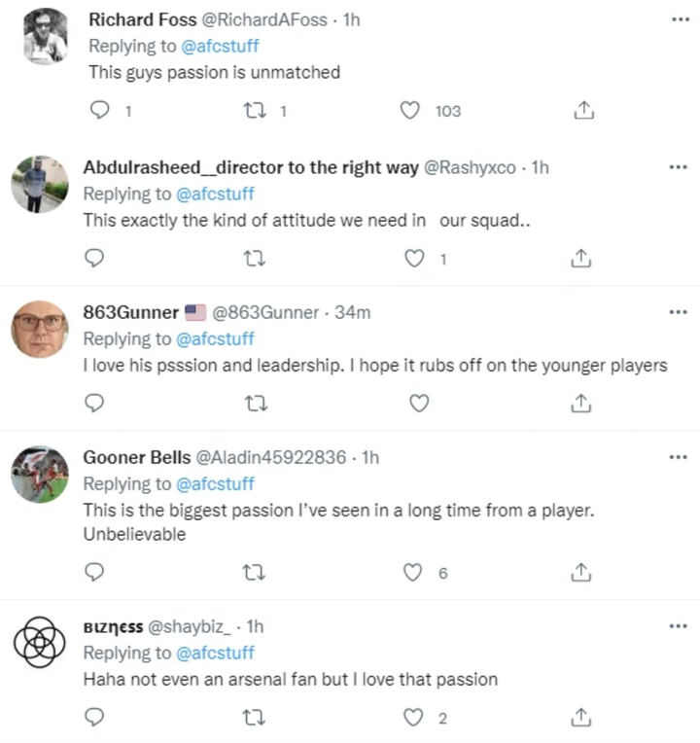Like Abdulrasheed's tweet about attitude
The height and width of the screenshot is (743, 700).
tap(415, 258)
